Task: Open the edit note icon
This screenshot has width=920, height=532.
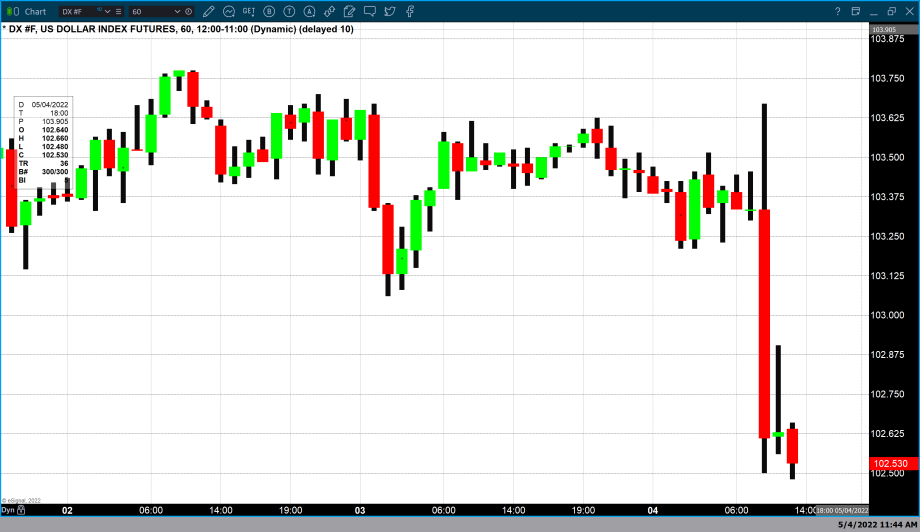Action: coord(349,11)
